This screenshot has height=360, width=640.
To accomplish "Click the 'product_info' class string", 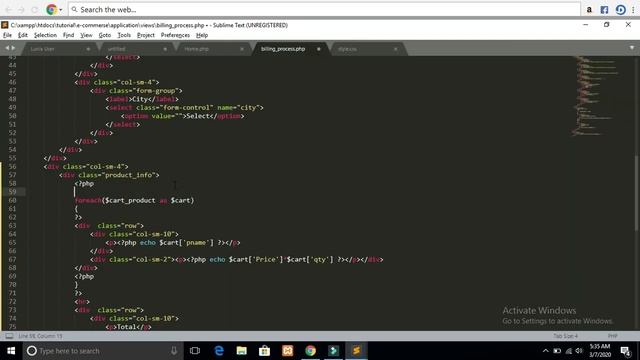I will 131,175.
